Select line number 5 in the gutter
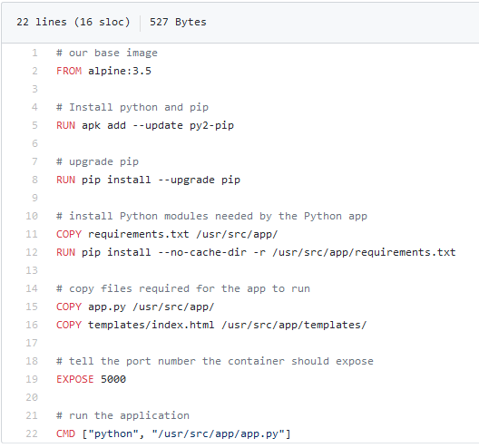Viewport: 479px width, 448px height. pos(34,125)
